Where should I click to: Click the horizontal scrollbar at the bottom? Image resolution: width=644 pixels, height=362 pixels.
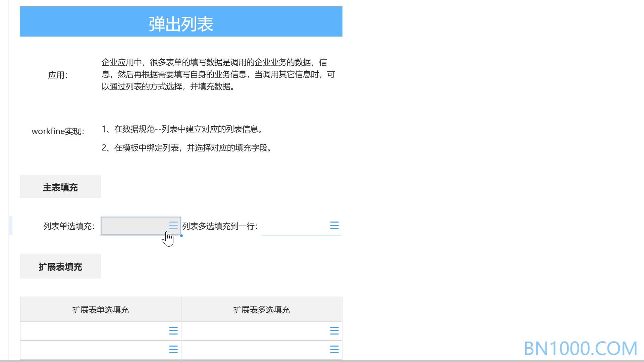click(322, 361)
